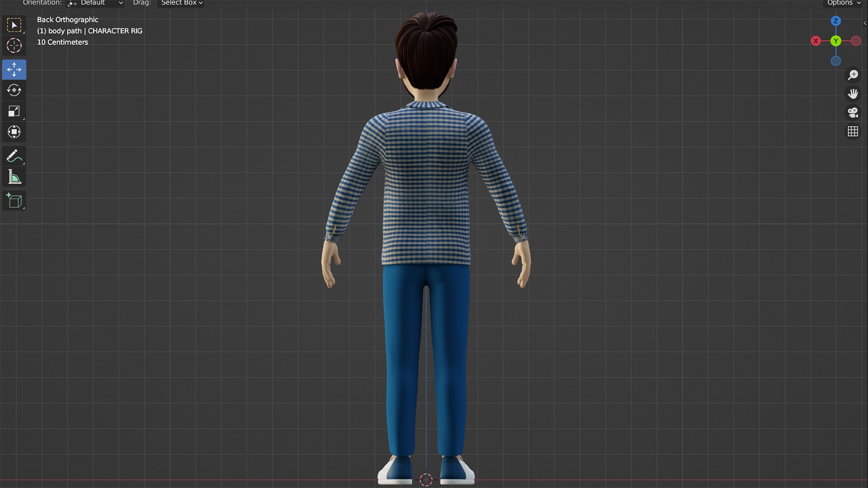
Task: Click the green Y axis on gizmo
Action: point(835,41)
